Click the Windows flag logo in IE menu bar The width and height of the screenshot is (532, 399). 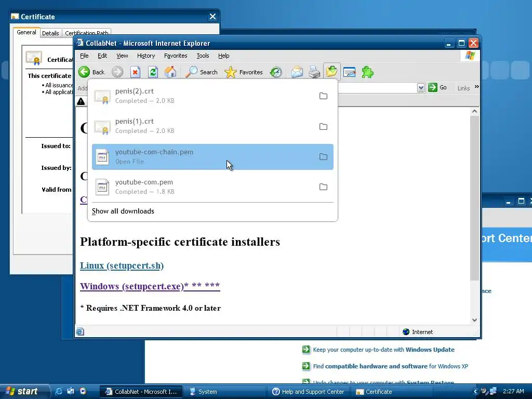[x=470, y=55]
